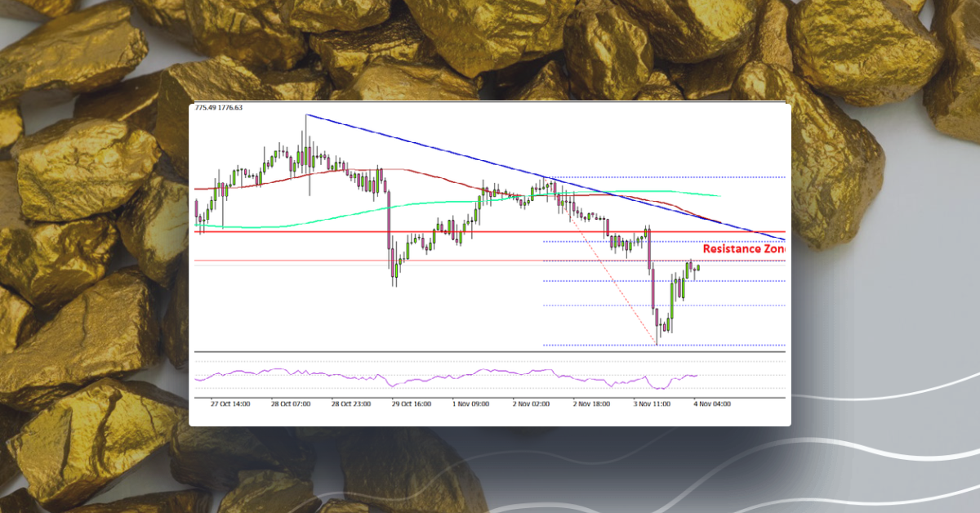Click the 29 Oct 16:00 axis label
This screenshot has height=513, width=980.
[411, 404]
